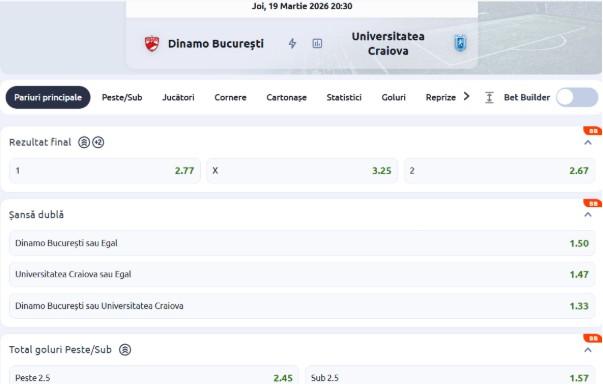Image resolution: width=603 pixels, height=392 pixels.
Task: Enable the Bet Builder switch
Action: coord(577,97)
